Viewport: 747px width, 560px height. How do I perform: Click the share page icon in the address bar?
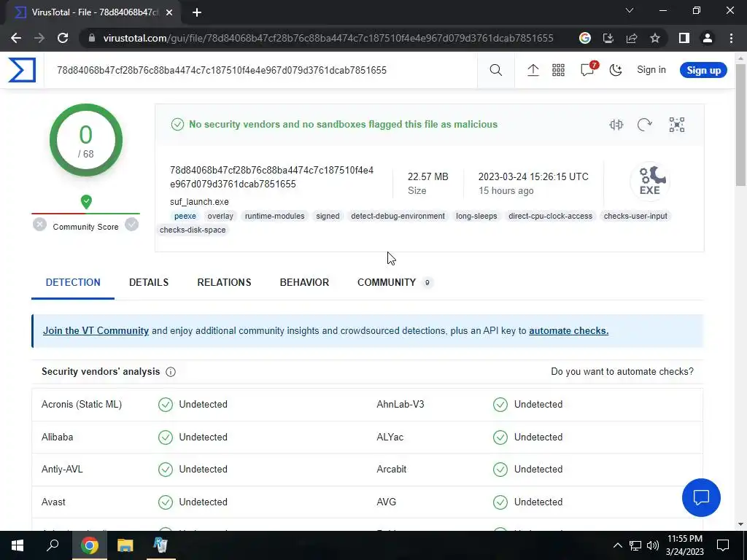click(x=632, y=38)
